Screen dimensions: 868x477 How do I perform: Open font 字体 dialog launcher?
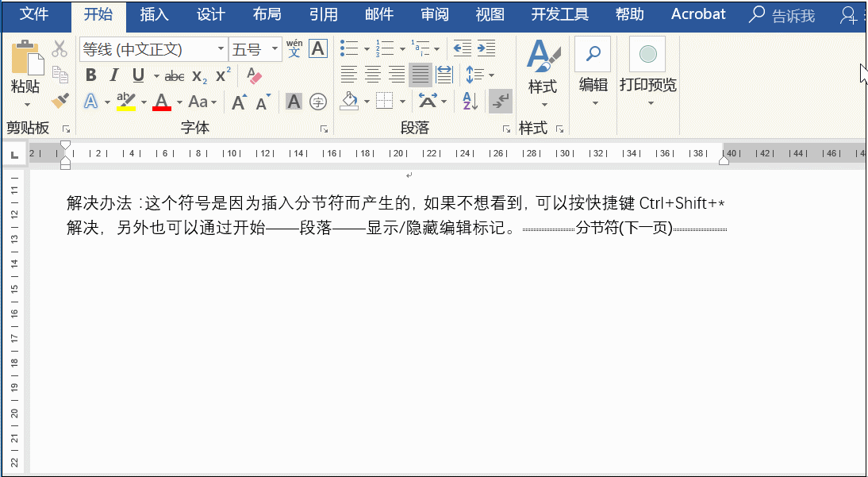(325, 129)
